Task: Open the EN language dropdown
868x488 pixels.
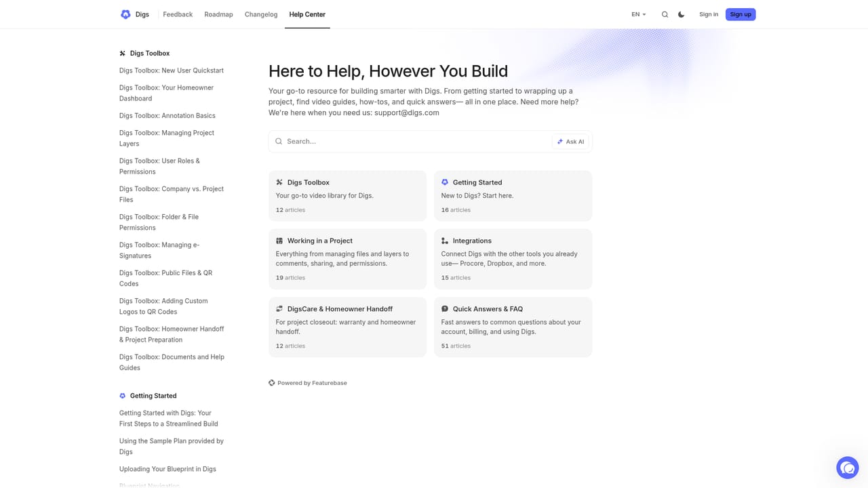Action: point(639,14)
